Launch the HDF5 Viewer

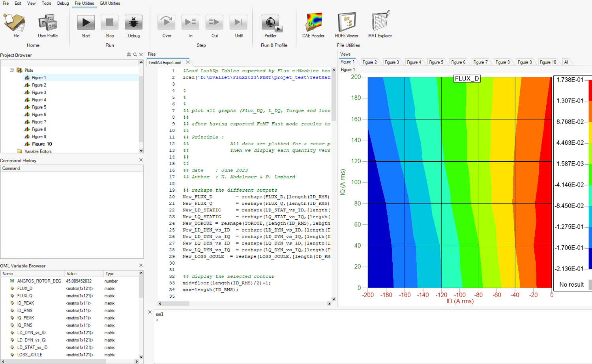347,23
